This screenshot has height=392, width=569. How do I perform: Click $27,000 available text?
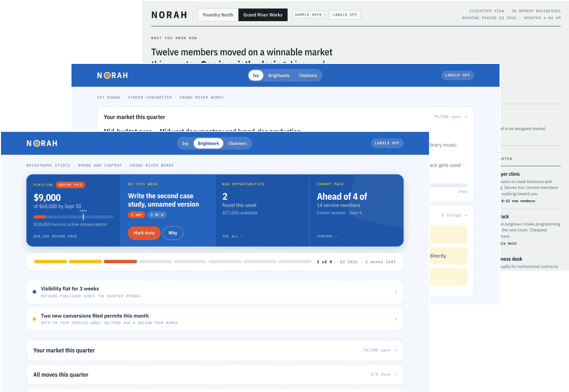coord(240,213)
